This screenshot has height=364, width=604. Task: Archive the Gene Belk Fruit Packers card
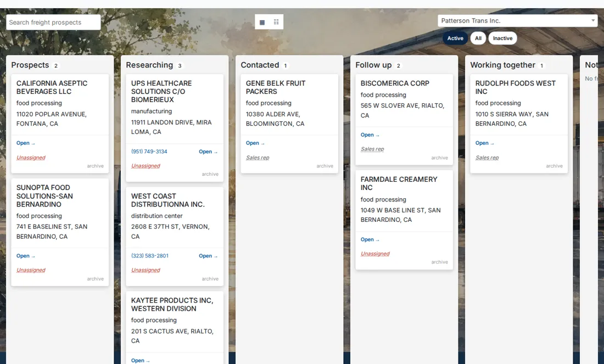(x=325, y=166)
